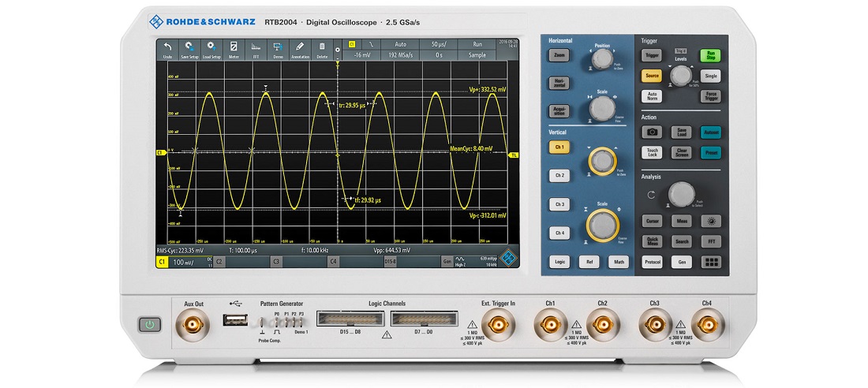Image resolution: width=868 pixels, height=388 pixels.
Task: Push the Ch 3 channel button
Action: point(559,204)
